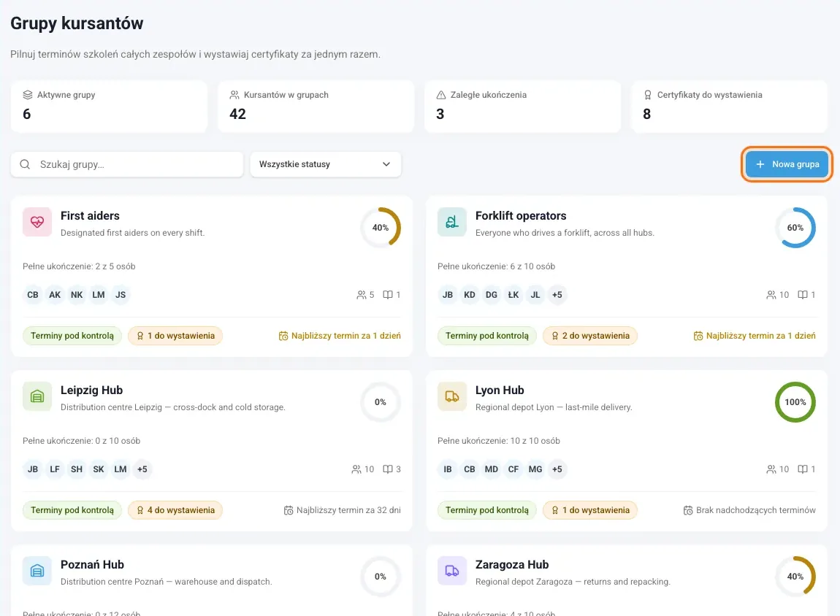Click the 2 do wystawienia badge

pyautogui.click(x=589, y=336)
